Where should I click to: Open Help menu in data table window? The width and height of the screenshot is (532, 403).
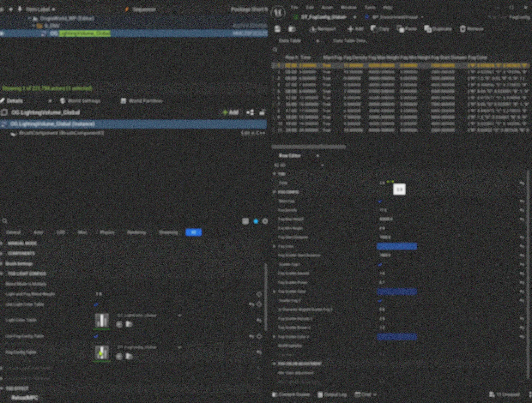click(387, 8)
